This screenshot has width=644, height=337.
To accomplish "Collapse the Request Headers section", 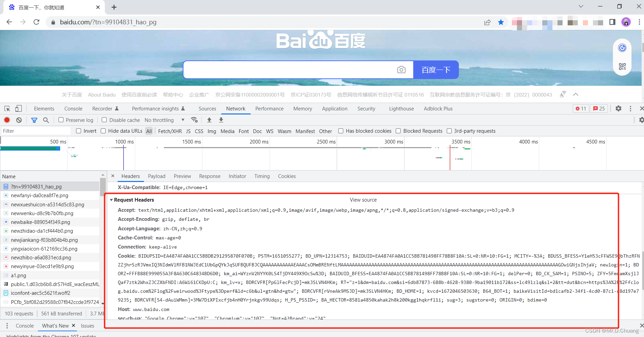I will pos(112,200).
